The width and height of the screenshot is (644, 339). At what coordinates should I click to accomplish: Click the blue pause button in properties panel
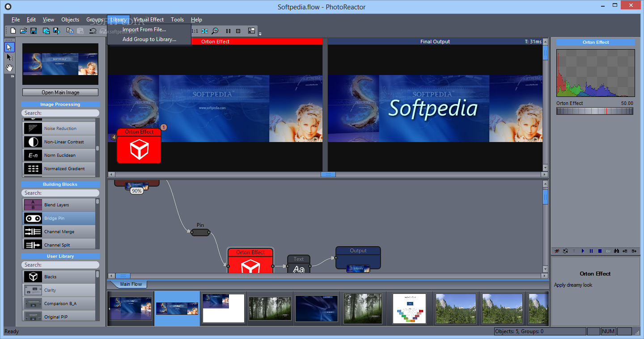click(x=591, y=251)
